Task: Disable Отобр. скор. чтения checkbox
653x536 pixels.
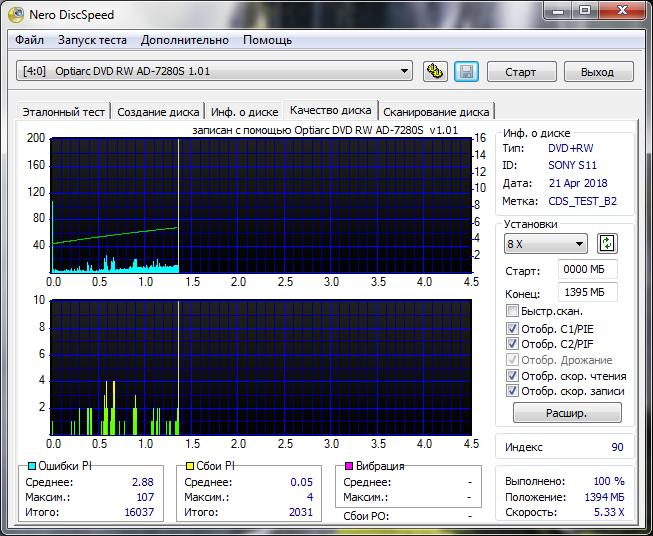Action: (513, 376)
